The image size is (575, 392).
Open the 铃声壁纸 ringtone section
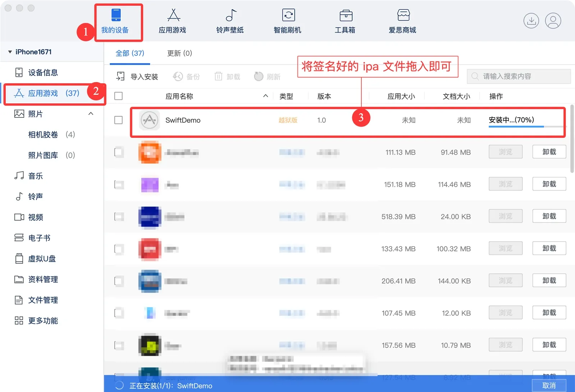click(x=230, y=21)
